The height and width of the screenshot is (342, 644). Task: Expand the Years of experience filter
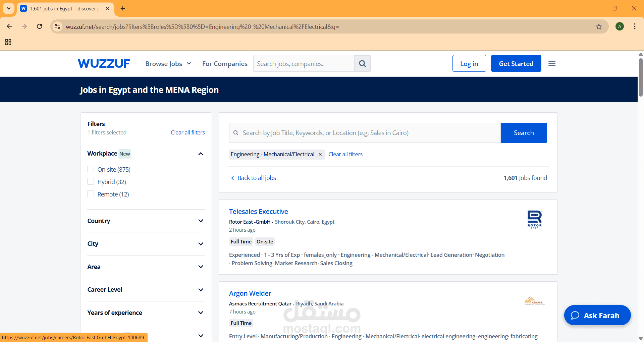click(x=201, y=313)
